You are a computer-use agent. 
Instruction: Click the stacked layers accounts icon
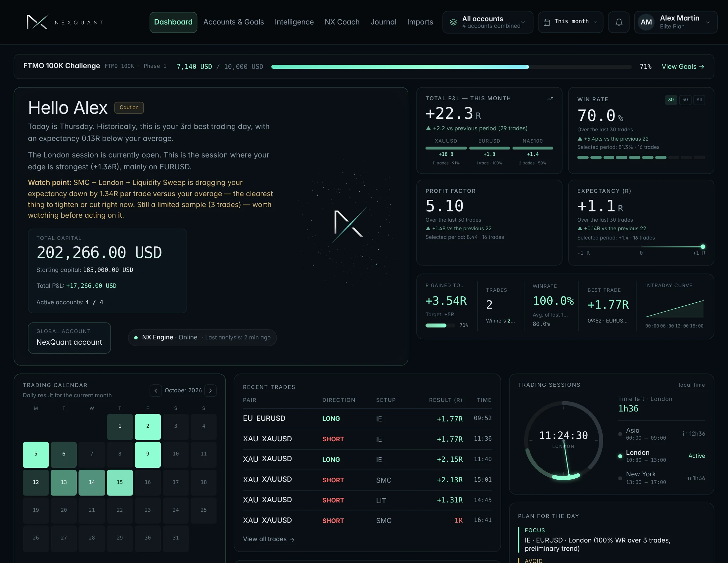(453, 22)
